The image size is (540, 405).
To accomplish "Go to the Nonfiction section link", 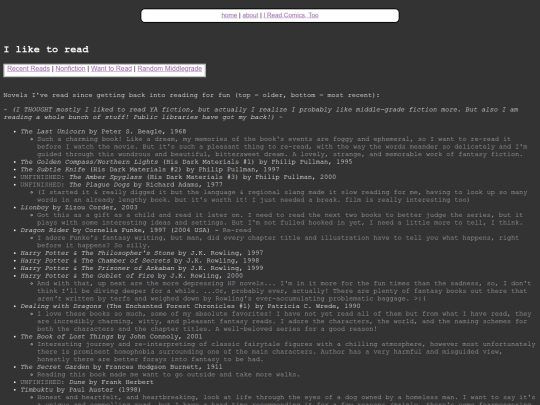I will [x=70, y=69].
